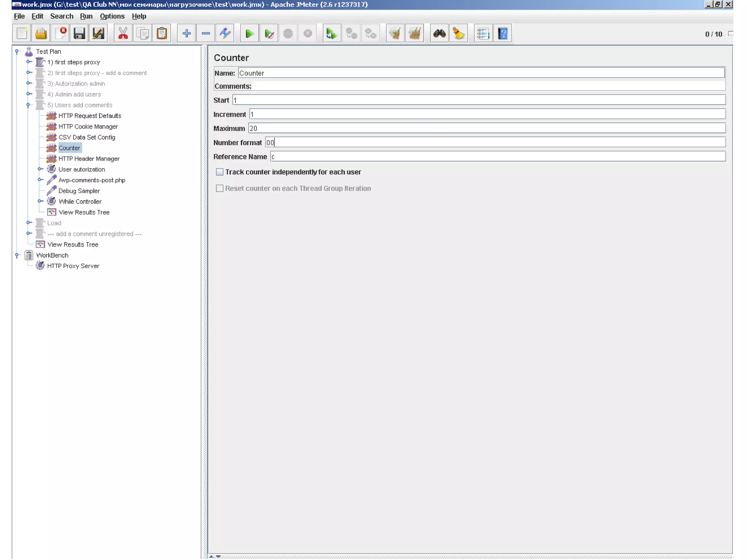
Task: Click the Open folder icon
Action: (x=41, y=34)
